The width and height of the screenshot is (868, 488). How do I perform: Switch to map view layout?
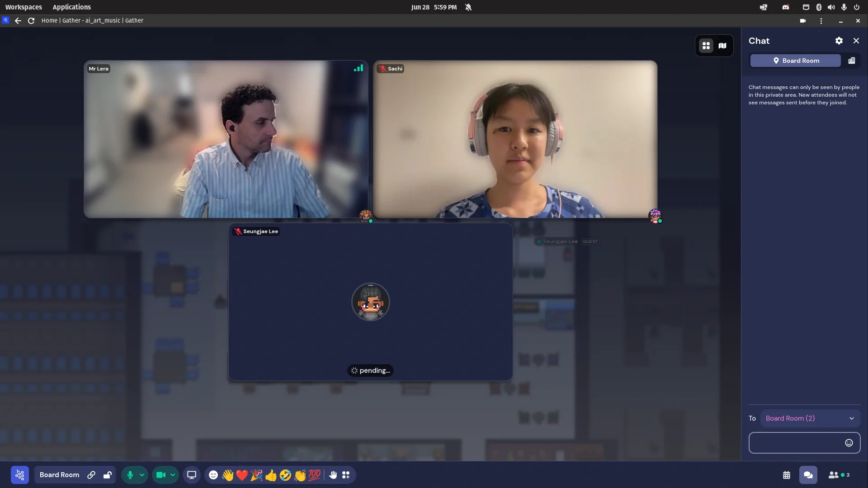coord(722,46)
